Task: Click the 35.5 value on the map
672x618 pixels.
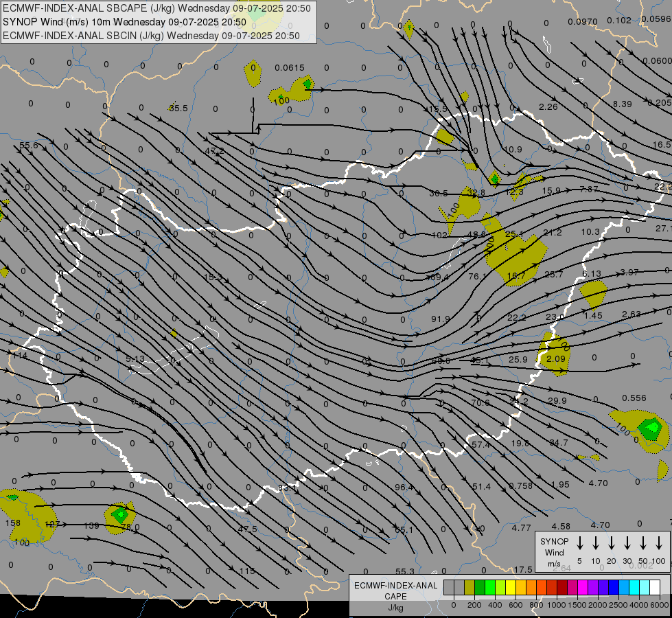Action: pyautogui.click(x=178, y=108)
